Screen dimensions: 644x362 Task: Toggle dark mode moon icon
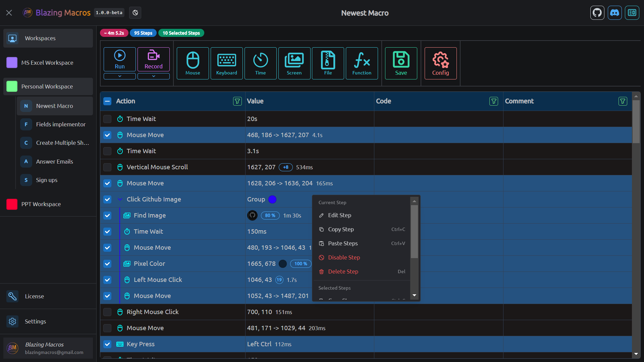coord(135,13)
